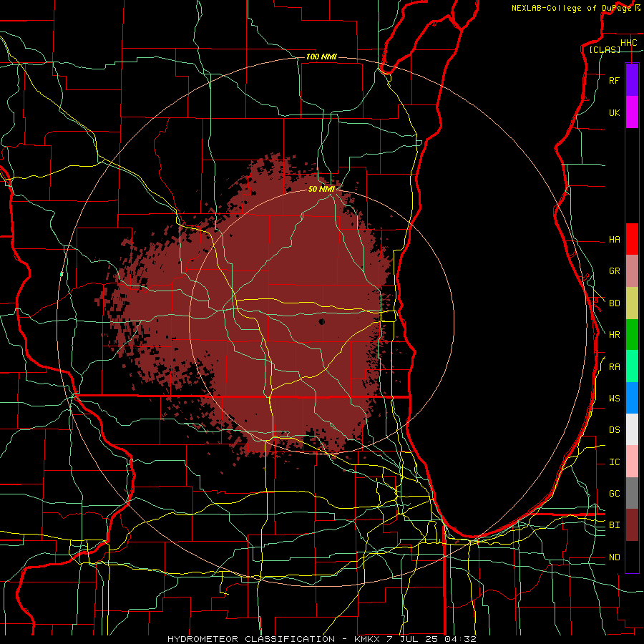Screen dimensions: 644x644
Task: Select the light pink IC legend swatch
Action: click(632, 462)
